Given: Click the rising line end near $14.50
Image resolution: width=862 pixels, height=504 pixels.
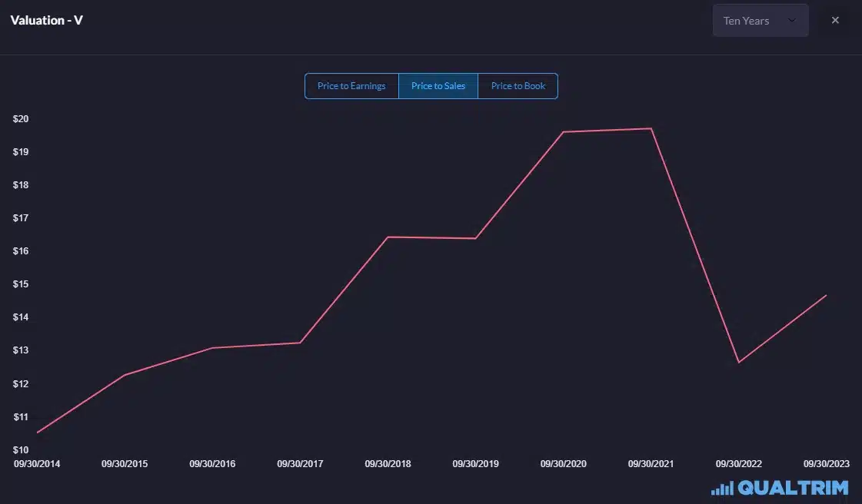Looking at the screenshot, I should pyautogui.click(x=825, y=296).
